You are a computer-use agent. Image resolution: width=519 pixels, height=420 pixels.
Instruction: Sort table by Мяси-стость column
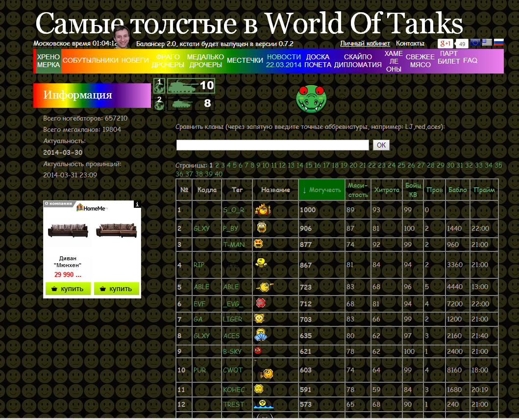(358, 190)
